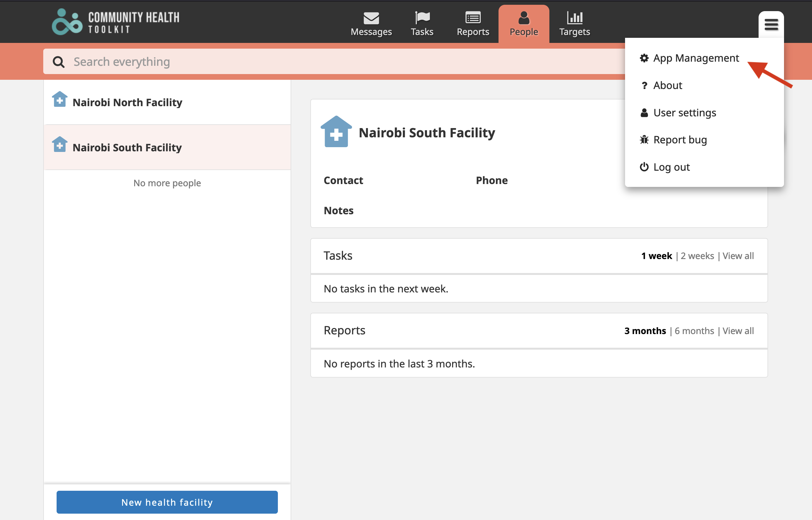The image size is (812, 520).
Task: Choose User settings in dropdown menu
Action: tap(684, 113)
